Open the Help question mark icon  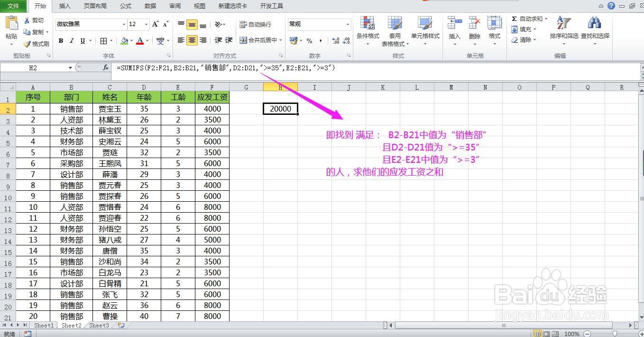coord(611,6)
